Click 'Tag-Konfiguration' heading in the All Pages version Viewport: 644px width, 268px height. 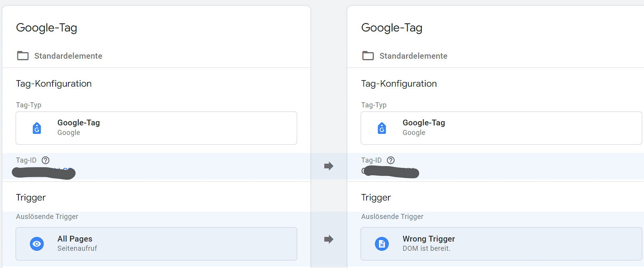click(x=54, y=84)
